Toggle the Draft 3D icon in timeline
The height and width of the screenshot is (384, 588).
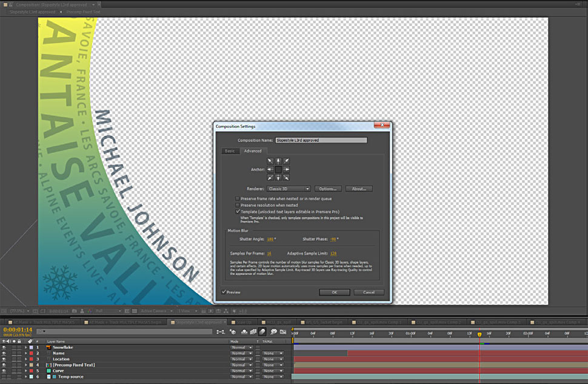pos(234,332)
